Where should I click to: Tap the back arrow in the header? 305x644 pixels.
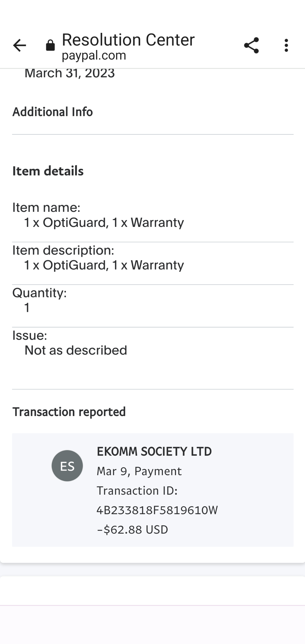20,45
